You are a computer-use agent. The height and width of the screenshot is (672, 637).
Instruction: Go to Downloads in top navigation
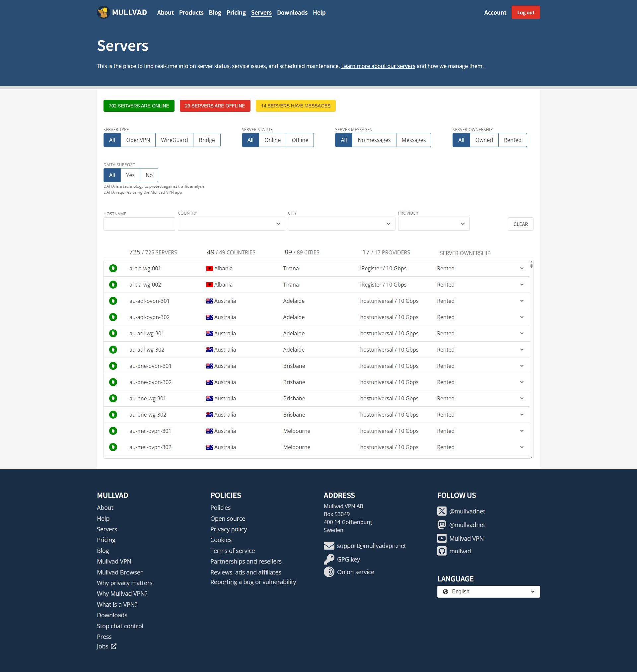coord(292,13)
